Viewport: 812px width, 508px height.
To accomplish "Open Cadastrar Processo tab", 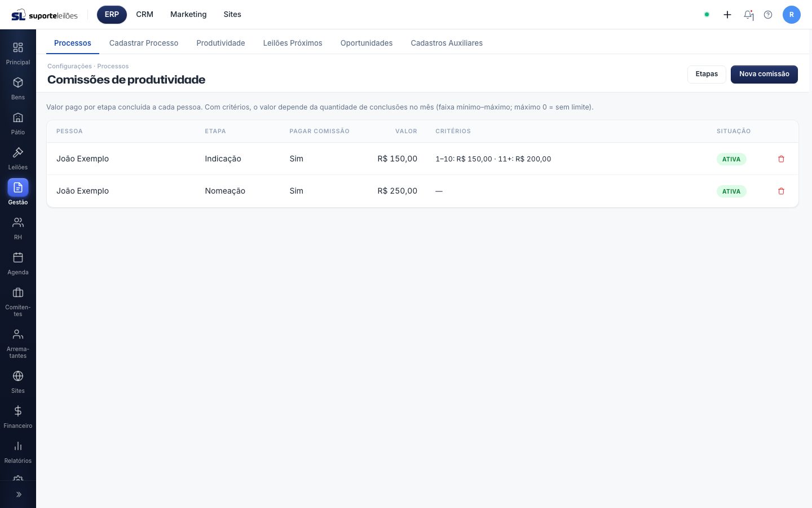I will [144, 43].
